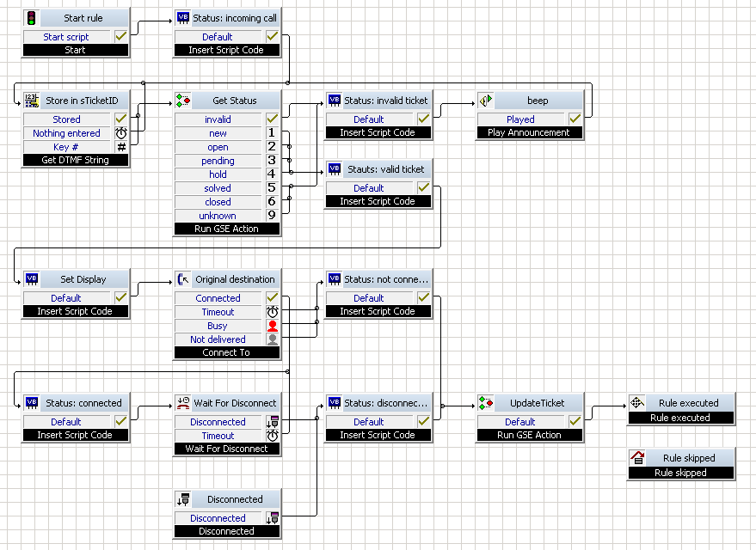Click the red Busy person icon
Screen dimensions: 756x550
point(273,326)
